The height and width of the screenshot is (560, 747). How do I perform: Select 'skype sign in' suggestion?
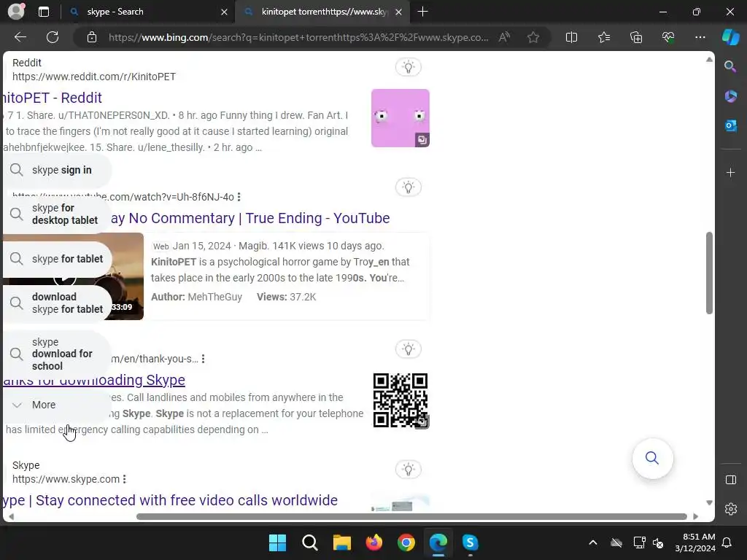tap(57, 170)
